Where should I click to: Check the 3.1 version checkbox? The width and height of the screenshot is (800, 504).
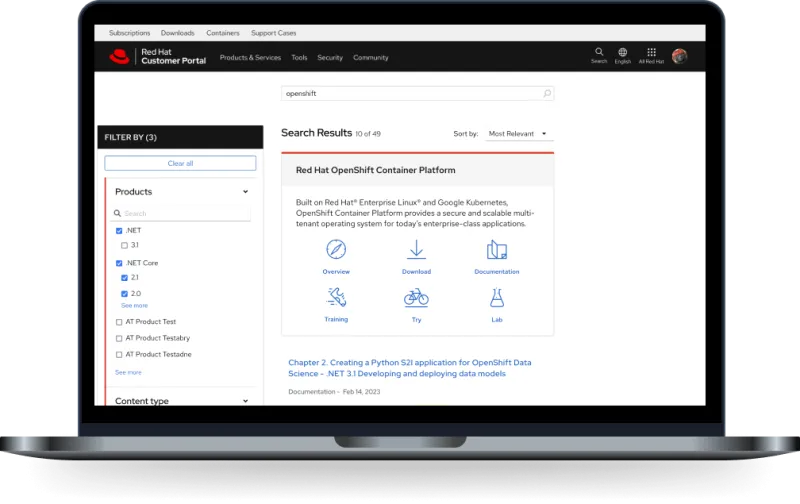click(124, 245)
